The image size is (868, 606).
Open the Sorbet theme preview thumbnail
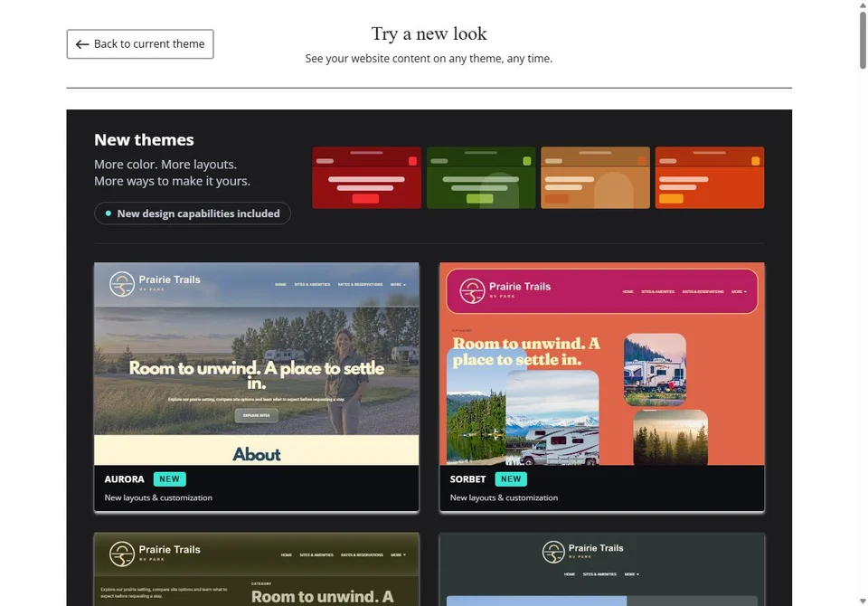click(602, 364)
